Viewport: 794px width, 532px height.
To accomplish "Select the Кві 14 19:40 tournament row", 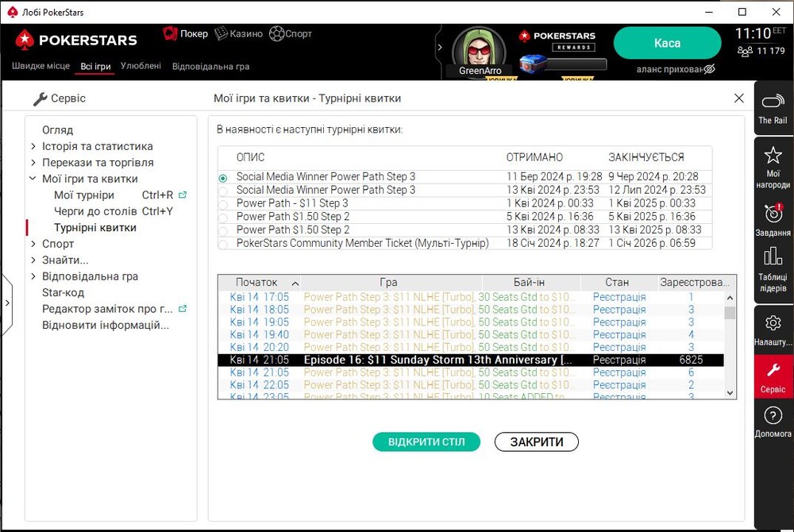I will click(x=471, y=334).
